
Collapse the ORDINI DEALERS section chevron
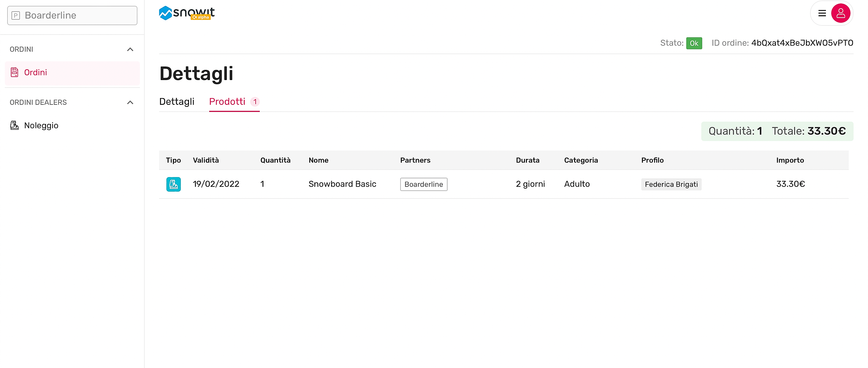[x=130, y=102]
